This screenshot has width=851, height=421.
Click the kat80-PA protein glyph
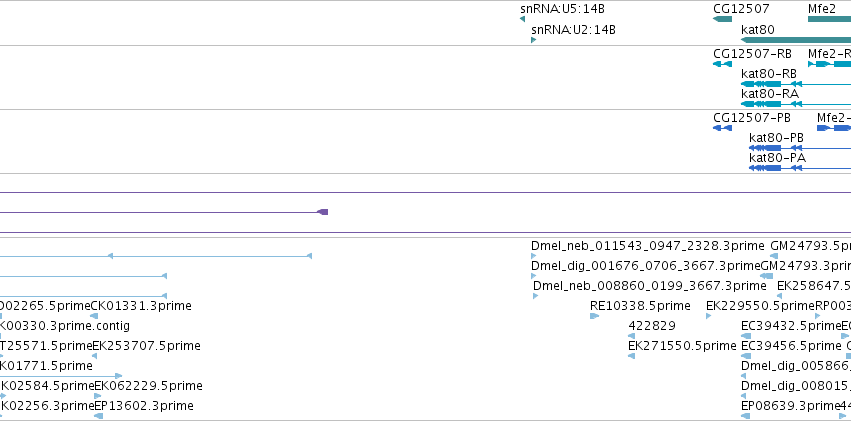pos(800,168)
